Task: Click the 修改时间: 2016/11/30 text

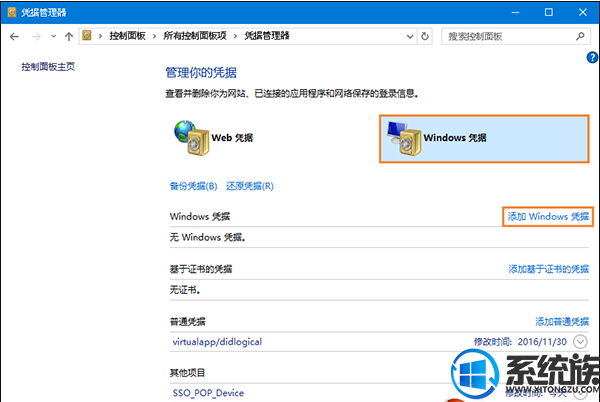Action: click(520, 342)
